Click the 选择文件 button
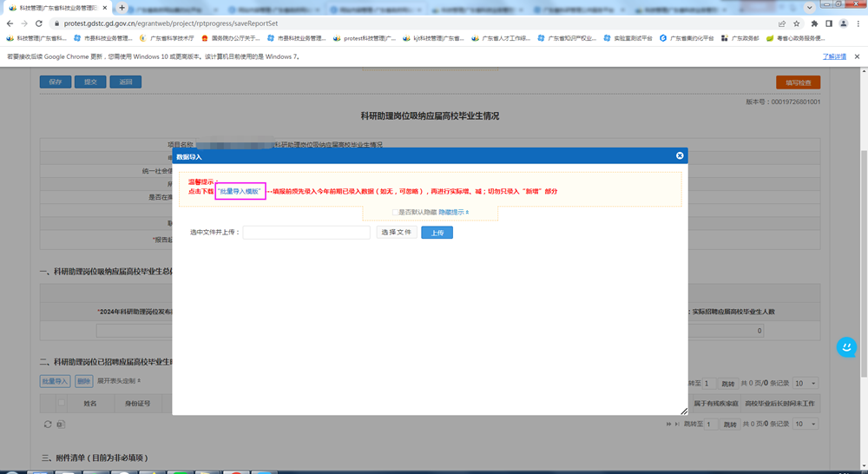This screenshot has height=474, width=868. click(397, 232)
